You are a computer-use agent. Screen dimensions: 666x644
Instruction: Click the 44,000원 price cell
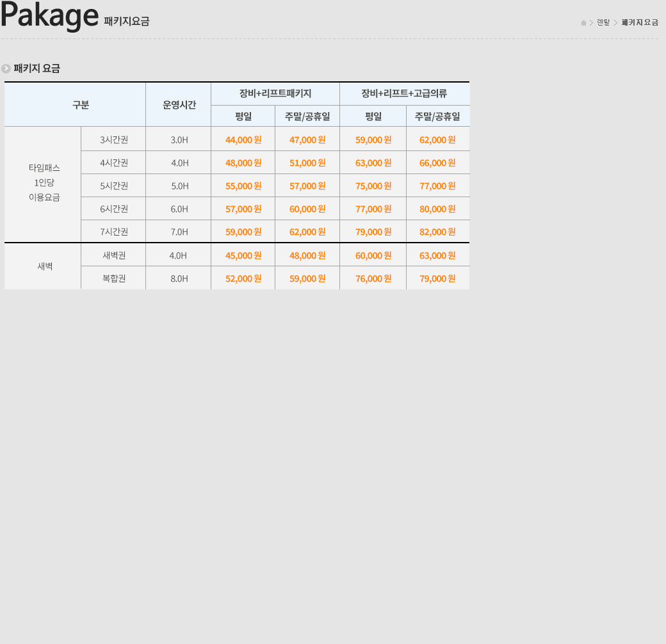pos(243,140)
